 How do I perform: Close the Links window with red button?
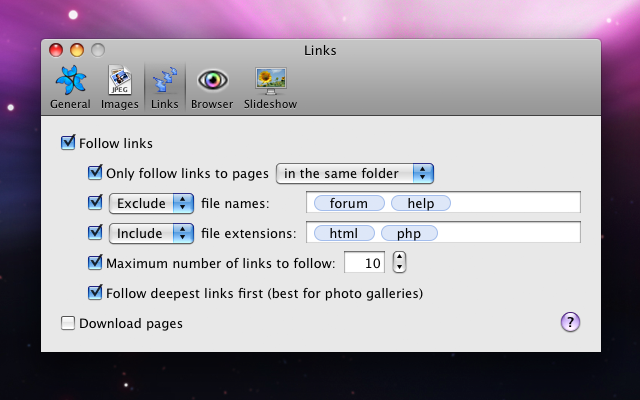tap(56, 50)
